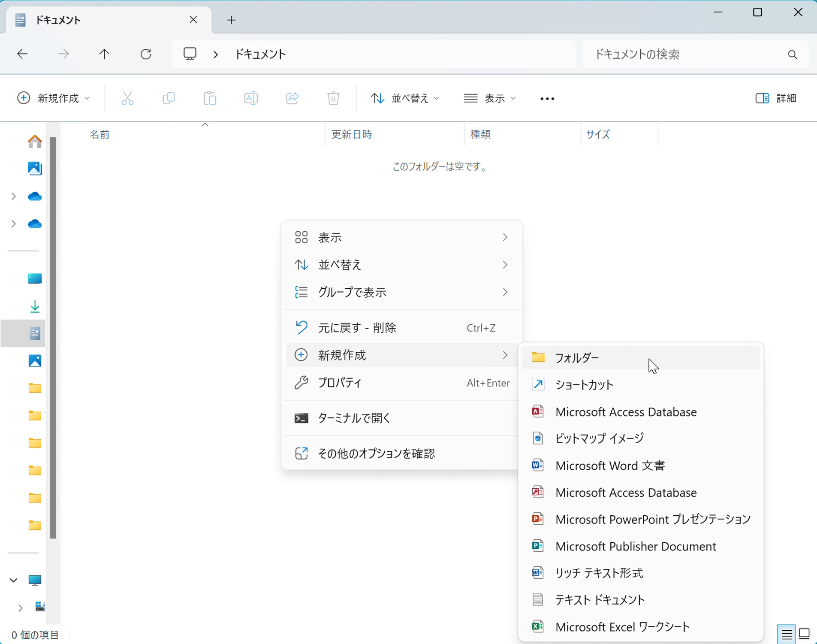This screenshot has height=644, width=817.
Task: Click the address bar breadcrumb chevron
Action: click(x=216, y=54)
